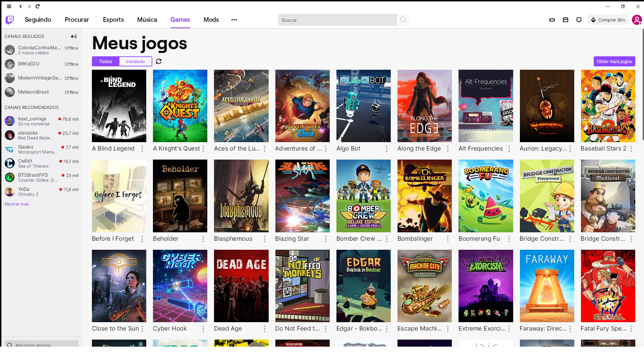Reload page with title bar refresh icon

(38, 6)
